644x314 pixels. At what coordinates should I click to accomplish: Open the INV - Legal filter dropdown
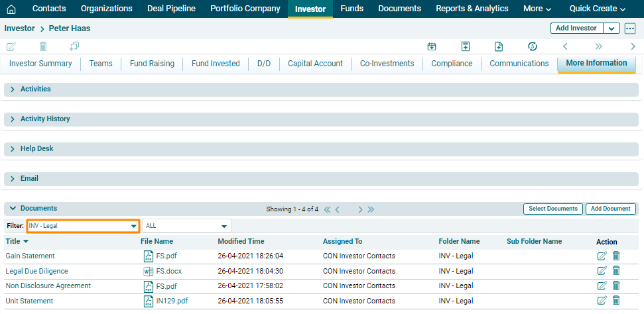[x=83, y=226]
